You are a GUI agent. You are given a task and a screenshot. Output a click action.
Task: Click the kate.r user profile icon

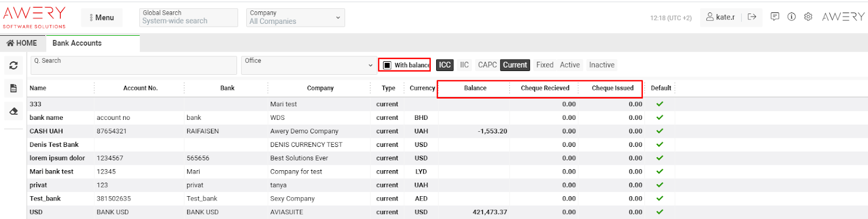pos(710,17)
